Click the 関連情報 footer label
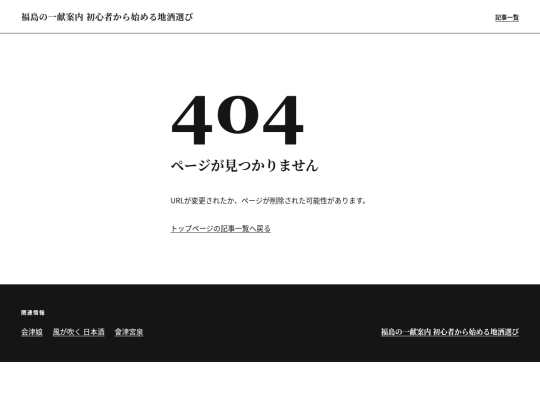This screenshot has width=540, height=405. [x=33, y=313]
